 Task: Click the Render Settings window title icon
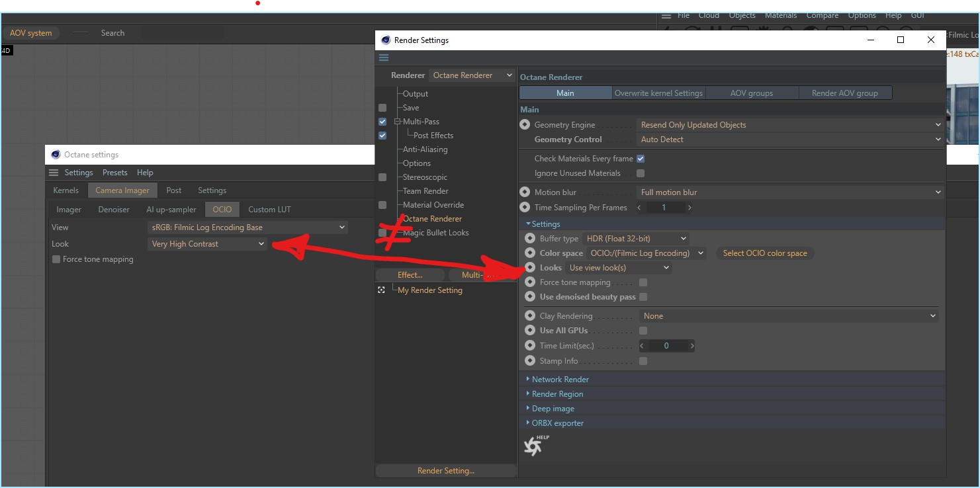click(x=386, y=40)
